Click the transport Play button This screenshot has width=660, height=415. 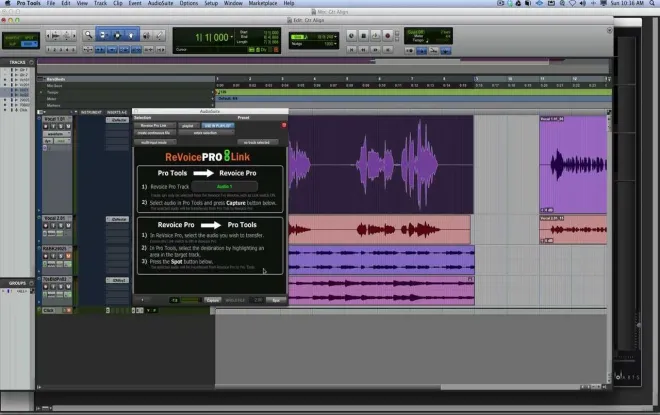[375, 36]
